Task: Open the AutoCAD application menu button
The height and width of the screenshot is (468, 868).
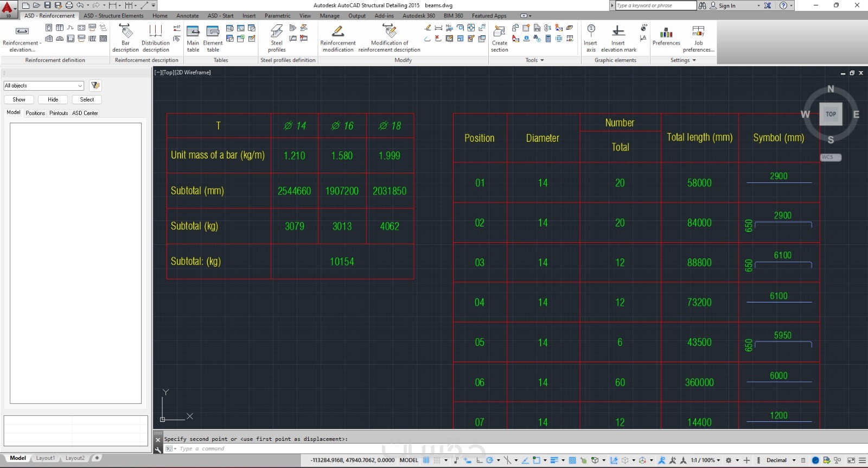Action: click(x=9, y=9)
